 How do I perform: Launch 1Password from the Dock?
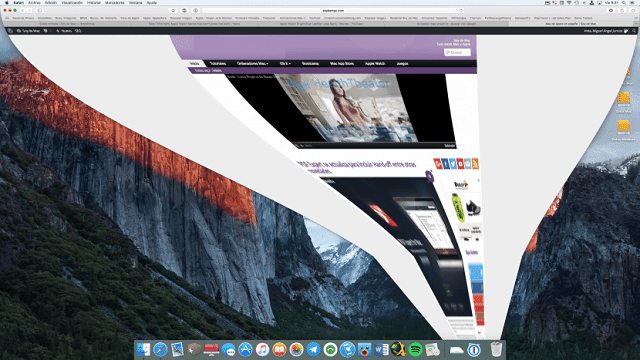tap(474, 350)
